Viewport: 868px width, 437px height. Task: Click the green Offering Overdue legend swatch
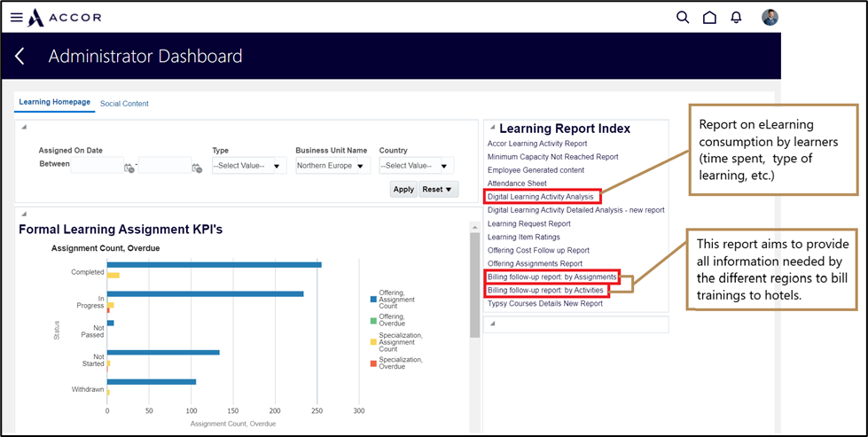click(373, 319)
